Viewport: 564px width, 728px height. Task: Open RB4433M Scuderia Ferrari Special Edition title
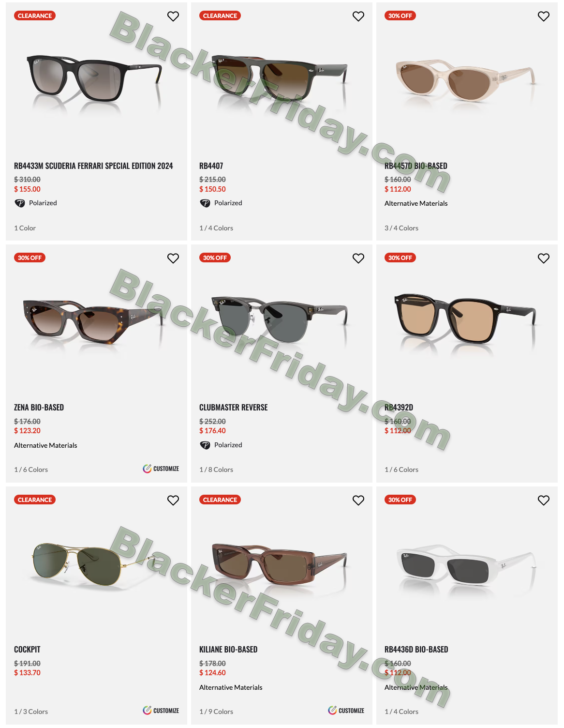pos(93,166)
